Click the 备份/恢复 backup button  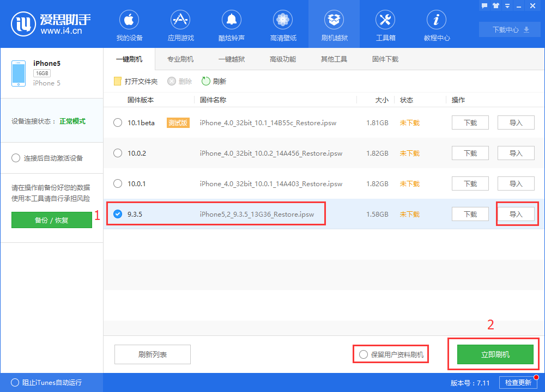(51, 220)
